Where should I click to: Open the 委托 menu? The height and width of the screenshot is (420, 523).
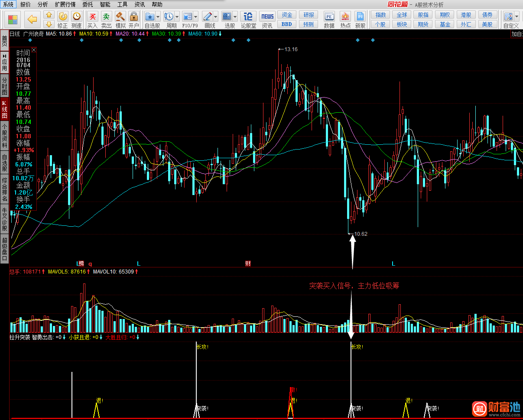click(88, 4)
